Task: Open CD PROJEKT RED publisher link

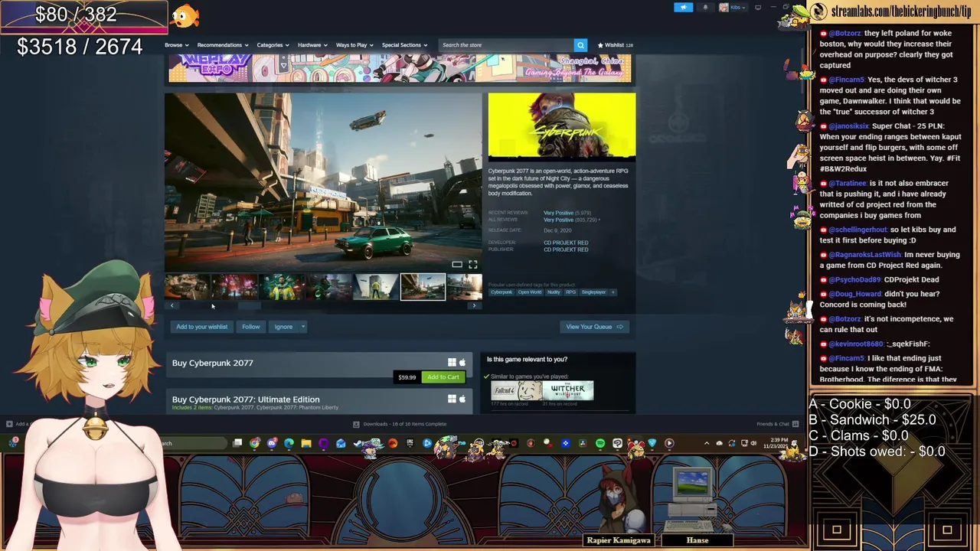Action: tap(566, 249)
